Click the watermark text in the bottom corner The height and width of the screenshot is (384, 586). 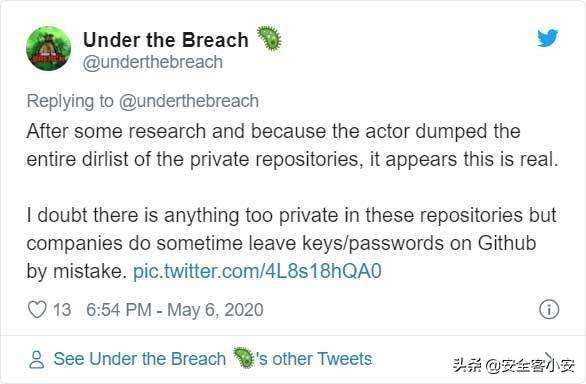pos(513,365)
